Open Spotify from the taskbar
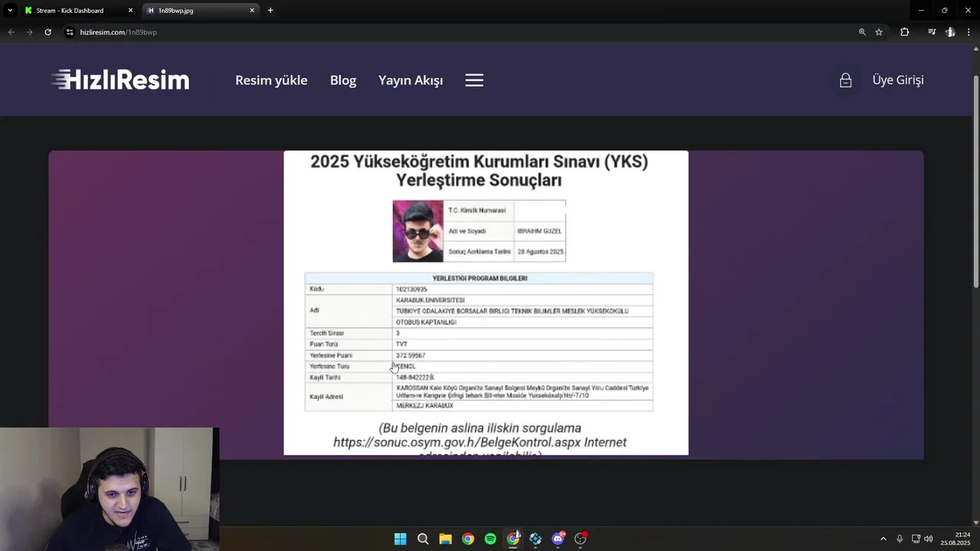 click(491, 539)
